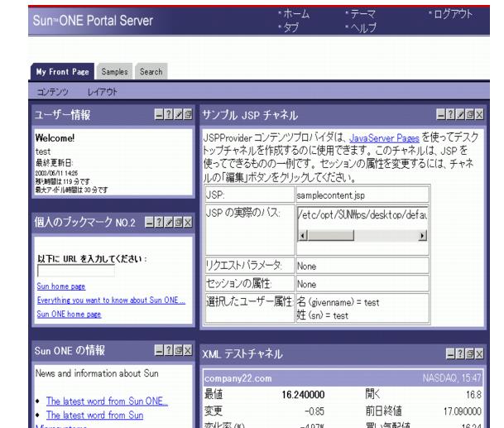Screen dimensions: 504x428
Task: Click the Welcome! heading text
Action: coord(55,138)
